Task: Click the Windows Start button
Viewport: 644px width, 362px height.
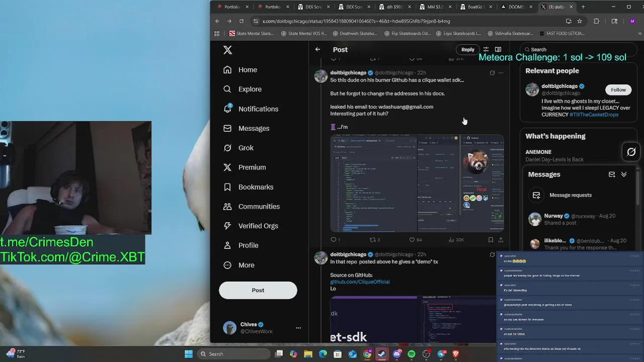Action: click(x=189, y=354)
